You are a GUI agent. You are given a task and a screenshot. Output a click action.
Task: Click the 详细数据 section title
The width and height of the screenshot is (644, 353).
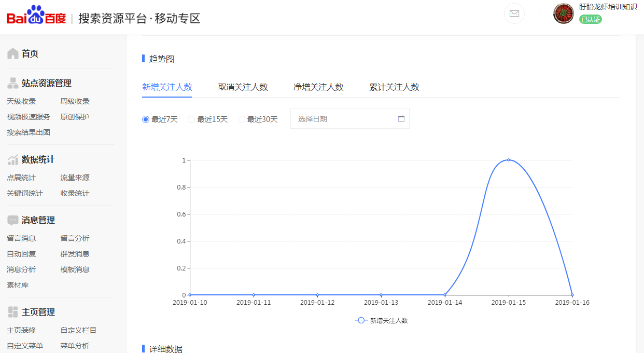[x=166, y=349]
